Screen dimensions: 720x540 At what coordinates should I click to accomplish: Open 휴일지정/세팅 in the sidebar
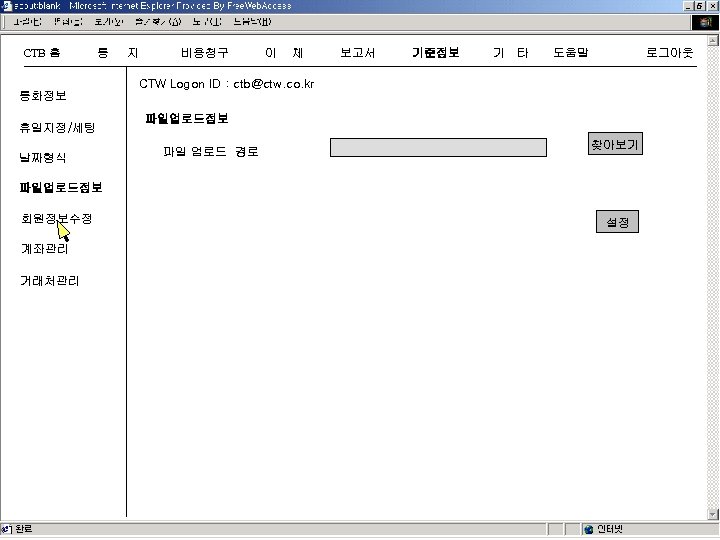point(57,127)
